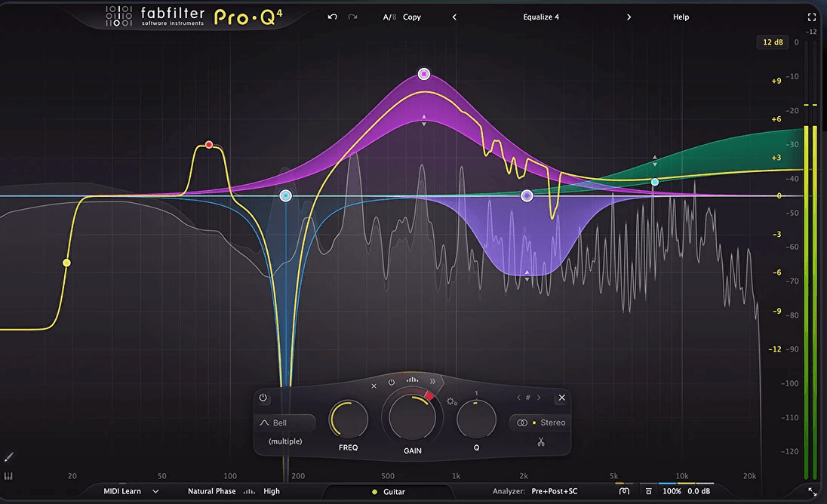
Task: Toggle the A/B state switch
Action: click(x=389, y=17)
